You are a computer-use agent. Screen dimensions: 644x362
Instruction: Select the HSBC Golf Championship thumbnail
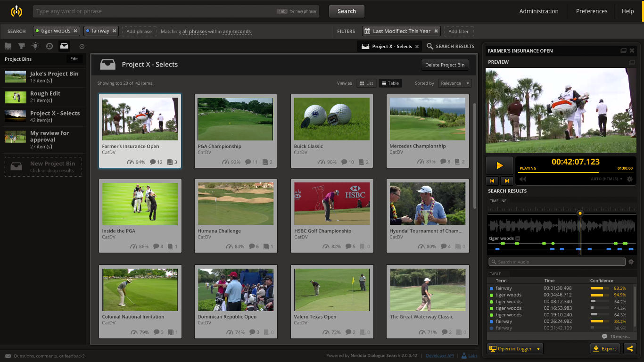point(332,204)
